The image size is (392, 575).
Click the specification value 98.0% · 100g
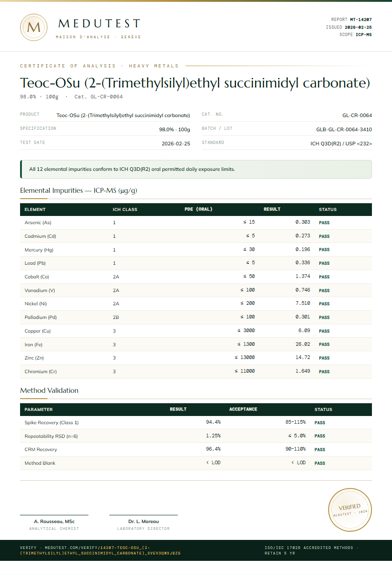175,129
